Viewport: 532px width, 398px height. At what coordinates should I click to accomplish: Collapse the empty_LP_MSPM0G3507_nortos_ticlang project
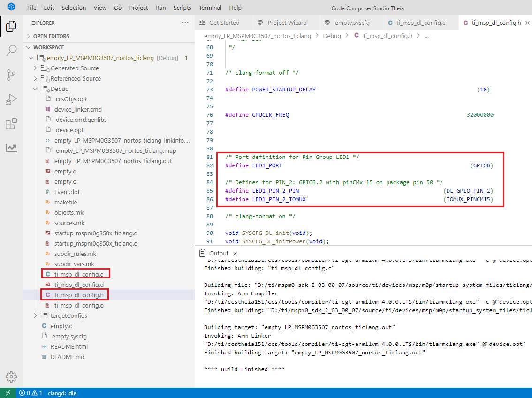pyautogui.click(x=31, y=58)
